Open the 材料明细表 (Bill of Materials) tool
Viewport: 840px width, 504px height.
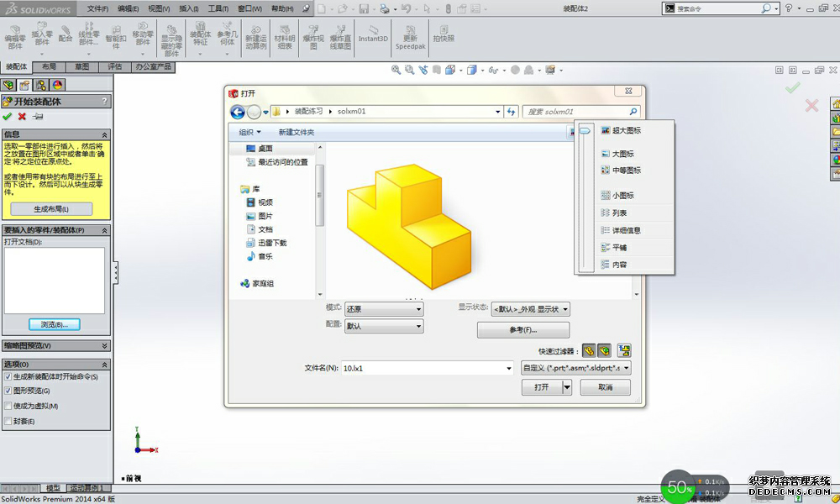point(285,39)
